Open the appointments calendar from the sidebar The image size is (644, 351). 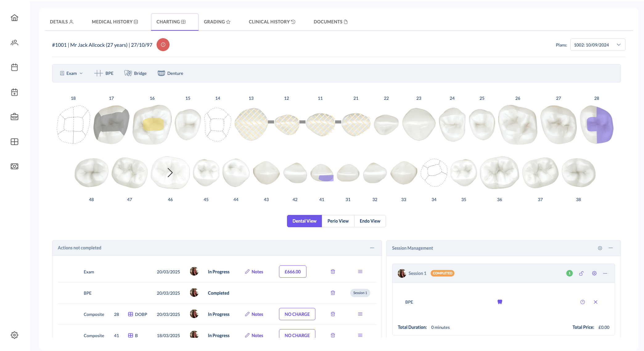click(x=14, y=67)
